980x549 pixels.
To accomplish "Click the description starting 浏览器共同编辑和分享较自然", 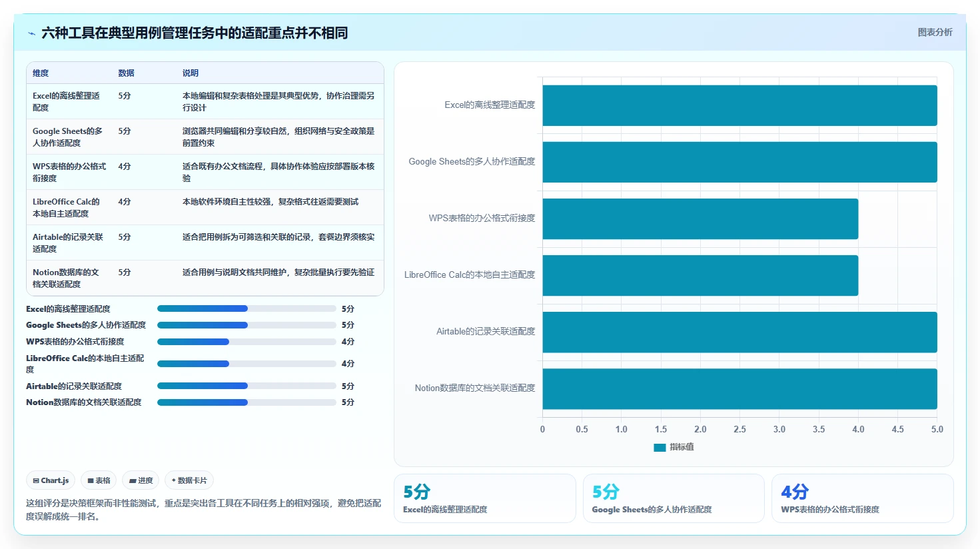I will coord(278,137).
